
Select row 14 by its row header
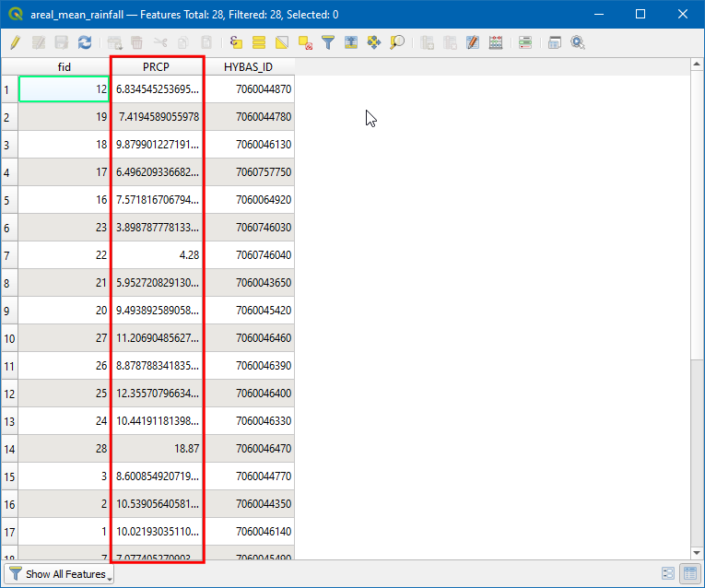tap(9, 449)
